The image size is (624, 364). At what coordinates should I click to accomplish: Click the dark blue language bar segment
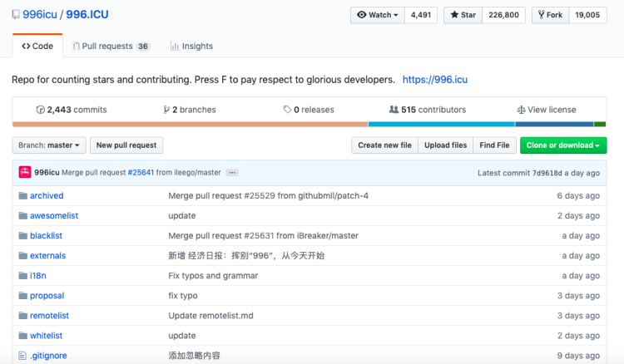click(x=554, y=125)
